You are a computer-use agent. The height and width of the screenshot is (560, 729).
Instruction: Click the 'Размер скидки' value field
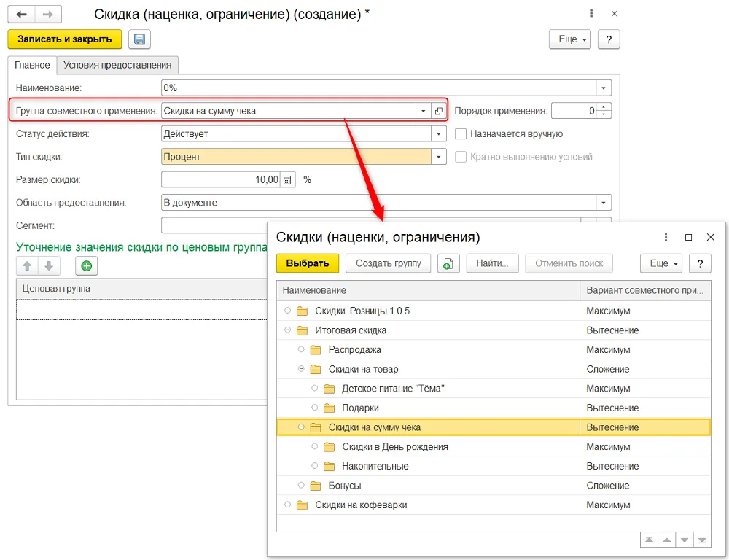(221, 179)
